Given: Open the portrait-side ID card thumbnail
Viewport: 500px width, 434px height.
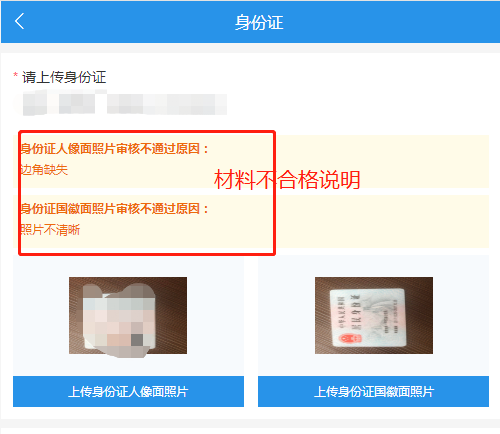Looking at the screenshot, I should click(x=128, y=315).
